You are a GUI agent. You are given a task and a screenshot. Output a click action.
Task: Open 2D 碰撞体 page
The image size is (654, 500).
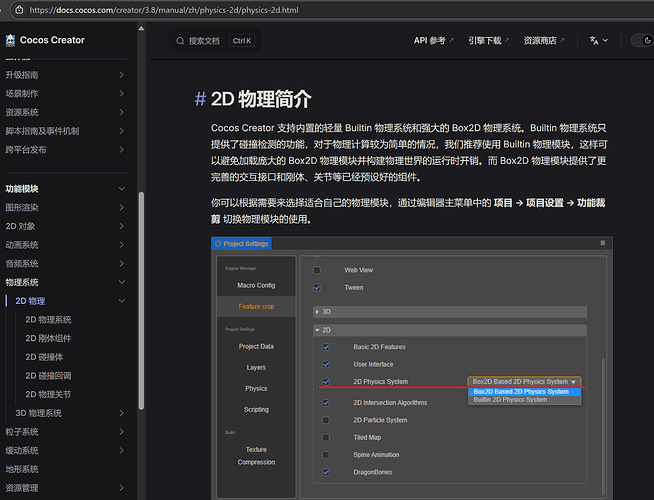point(44,357)
